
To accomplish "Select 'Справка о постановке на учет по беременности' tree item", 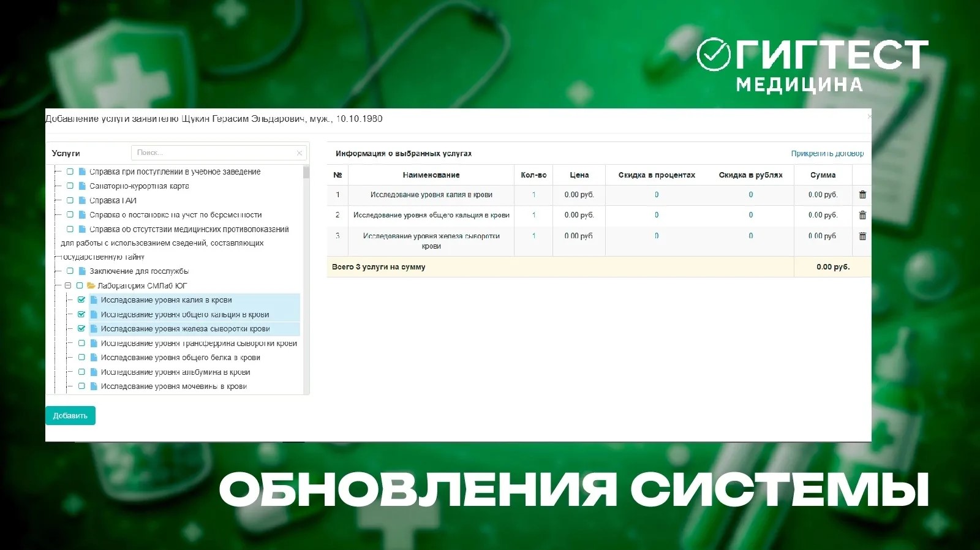I will [176, 215].
